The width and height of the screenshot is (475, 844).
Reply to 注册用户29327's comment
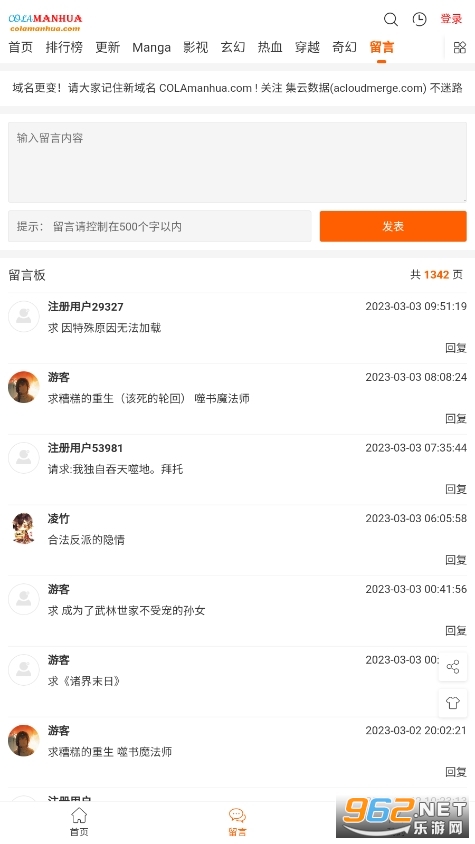coord(456,348)
